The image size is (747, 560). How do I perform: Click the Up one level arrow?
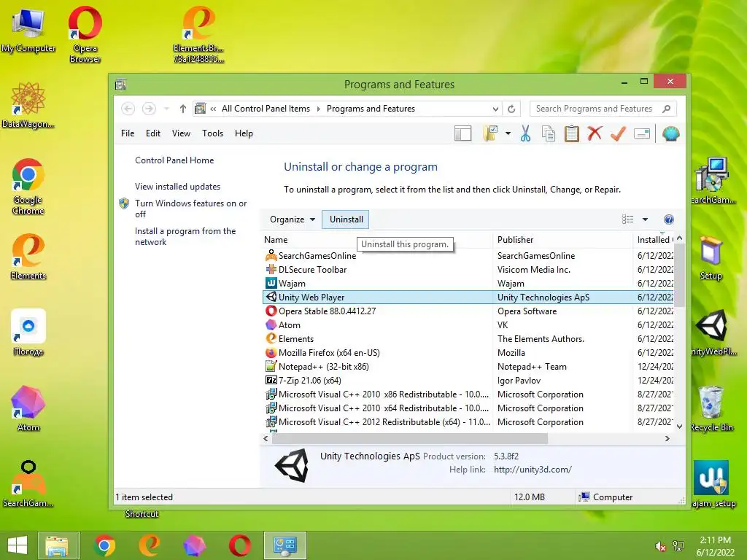click(x=182, y=109)
